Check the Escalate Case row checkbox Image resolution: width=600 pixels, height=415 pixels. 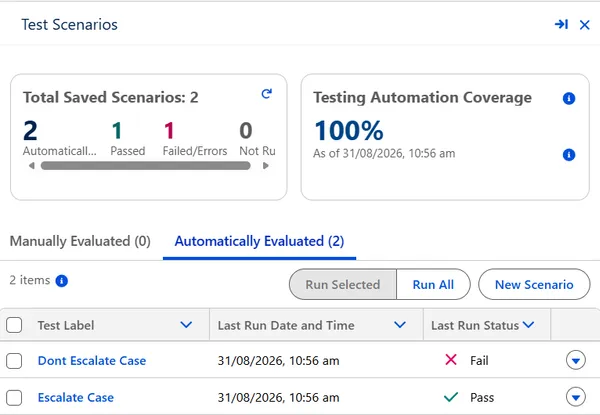coord(14,397)
